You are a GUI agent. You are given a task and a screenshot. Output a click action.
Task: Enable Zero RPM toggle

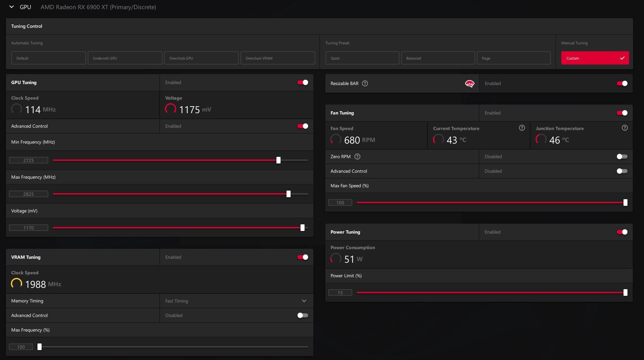[x=622, y=157]
